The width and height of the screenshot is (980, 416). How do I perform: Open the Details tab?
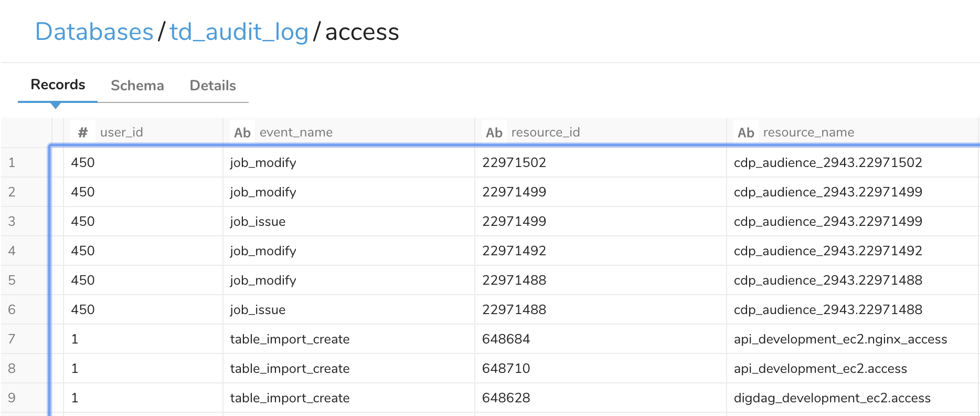click(212, 86)
